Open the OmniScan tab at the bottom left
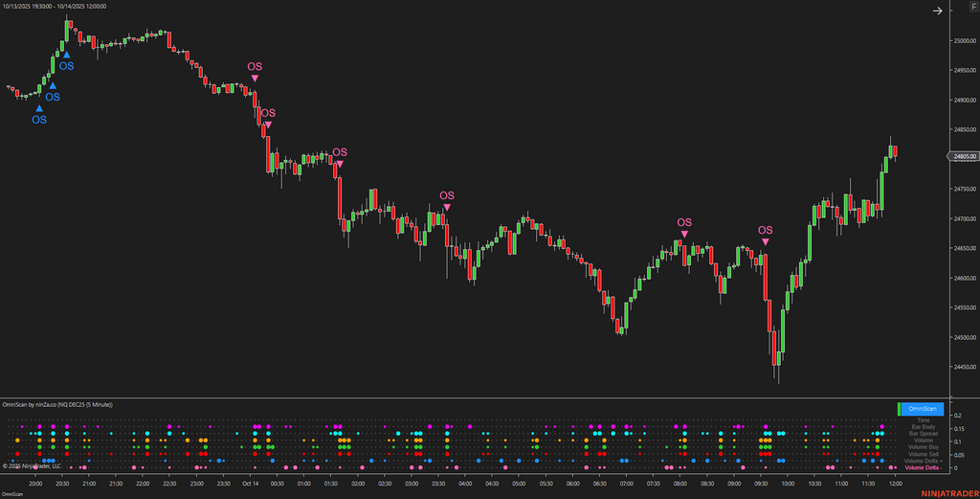The image size is (980, 499). [x=11, y=494]
